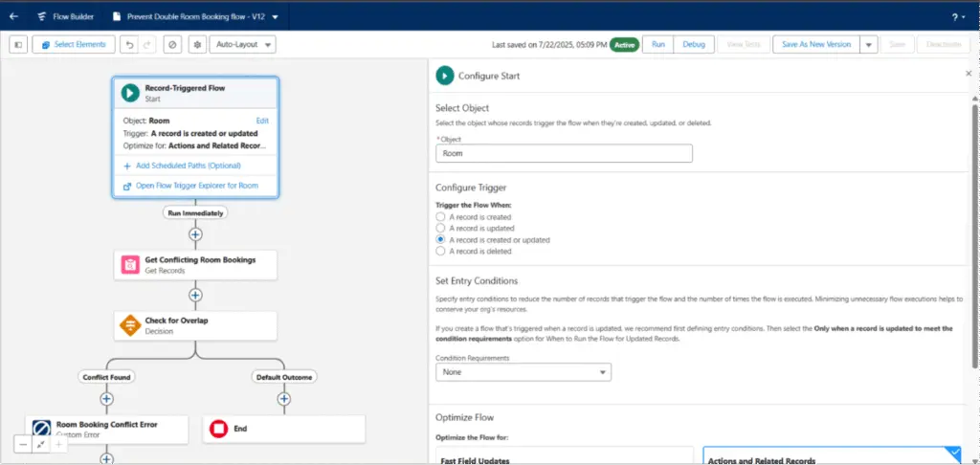Select A record is created option
This screenshot has height=465, width=980.
440,217
